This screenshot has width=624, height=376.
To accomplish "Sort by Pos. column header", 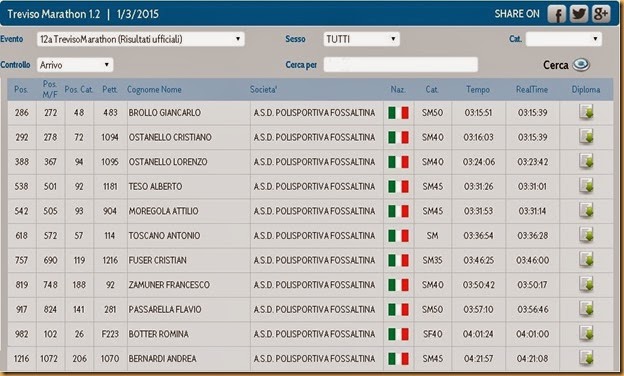I will (21, 90).
